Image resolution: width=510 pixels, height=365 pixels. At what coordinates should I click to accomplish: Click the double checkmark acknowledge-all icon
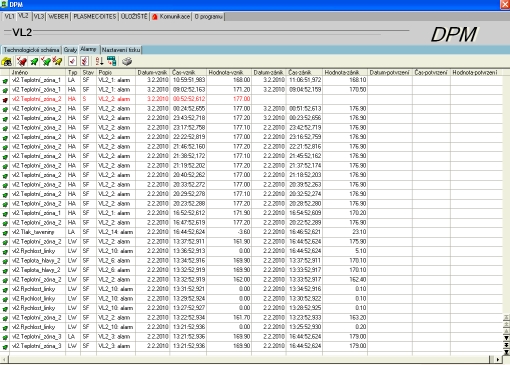(84, 61)
